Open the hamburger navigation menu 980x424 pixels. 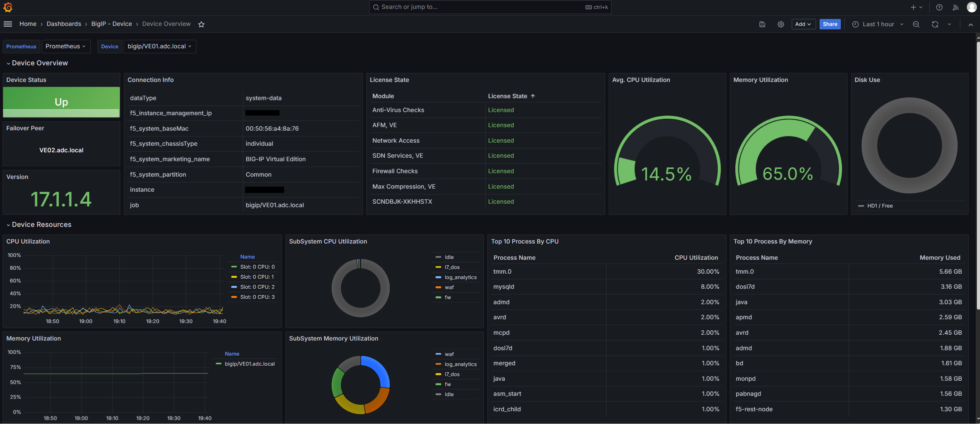click(x=8, y=24)
